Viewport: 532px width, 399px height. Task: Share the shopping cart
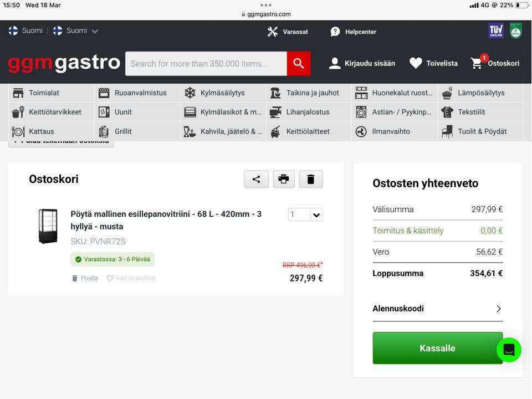pyautogui.click(x=256, y=179)
